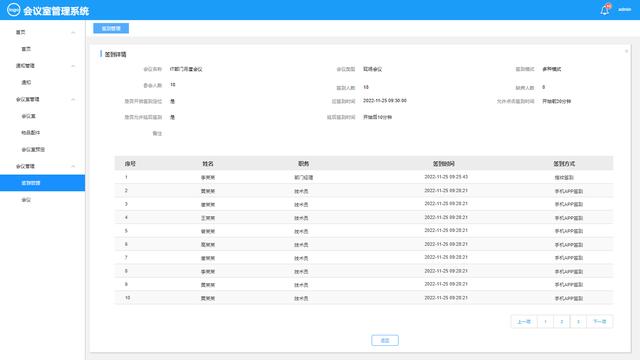Open the 首页 child item in sidebar
The height and width of the screenshot is (360, 640).
26,49
